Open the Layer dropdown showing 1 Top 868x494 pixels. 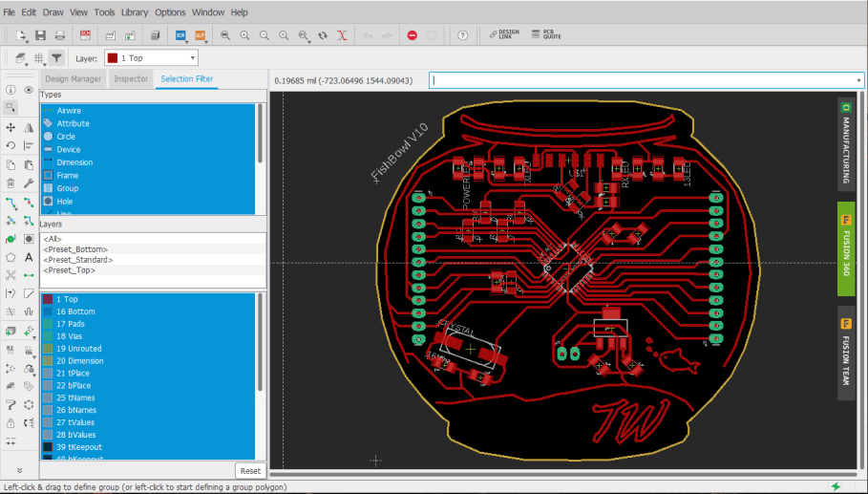(151, 58)
